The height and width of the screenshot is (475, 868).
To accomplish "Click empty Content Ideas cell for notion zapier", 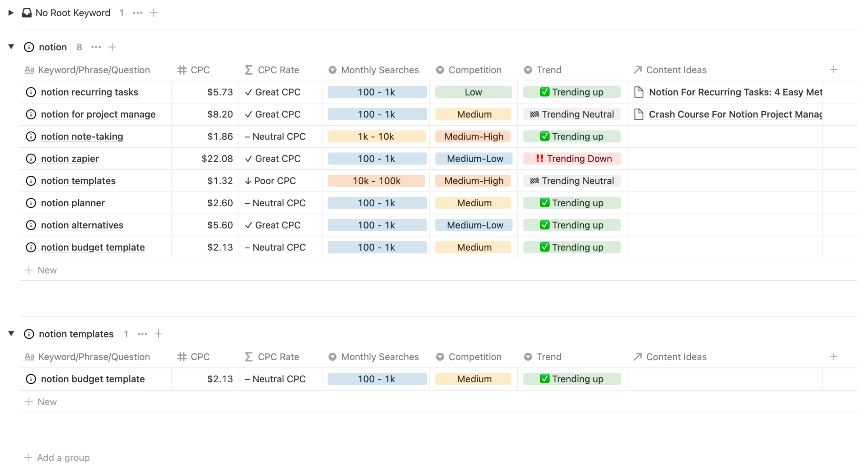I will (x=725, y=159).
